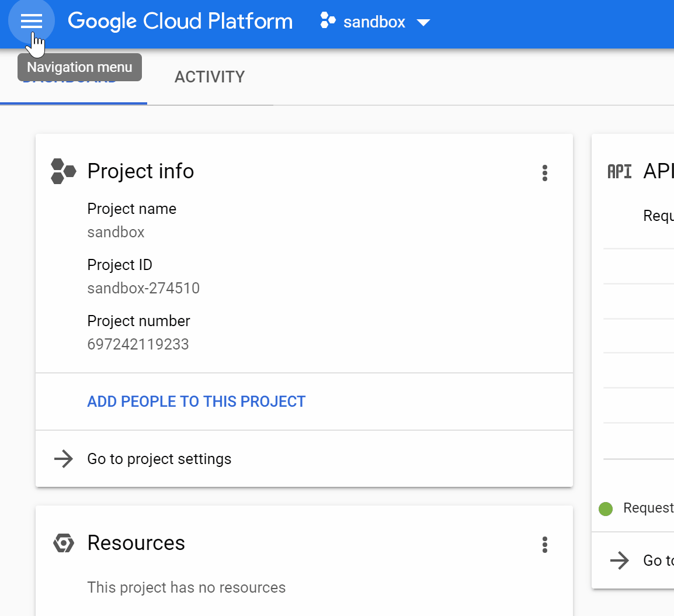Open the Navigation menu hamburger icon
Viewport: 674px width, 616px height.
[x=32, y=22]
